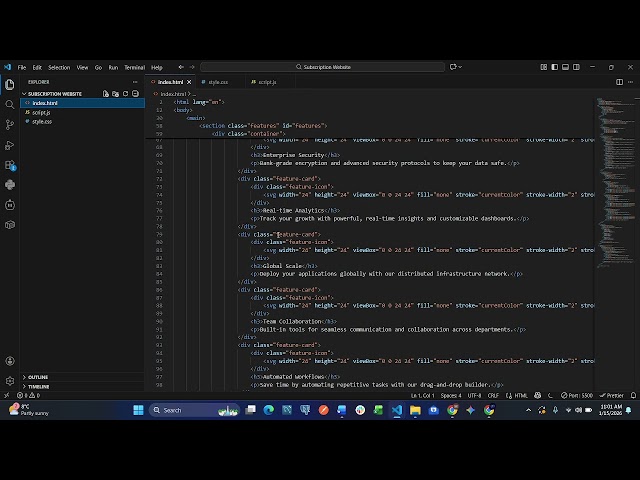Open editor More Actions ellipsis menu

631,82
